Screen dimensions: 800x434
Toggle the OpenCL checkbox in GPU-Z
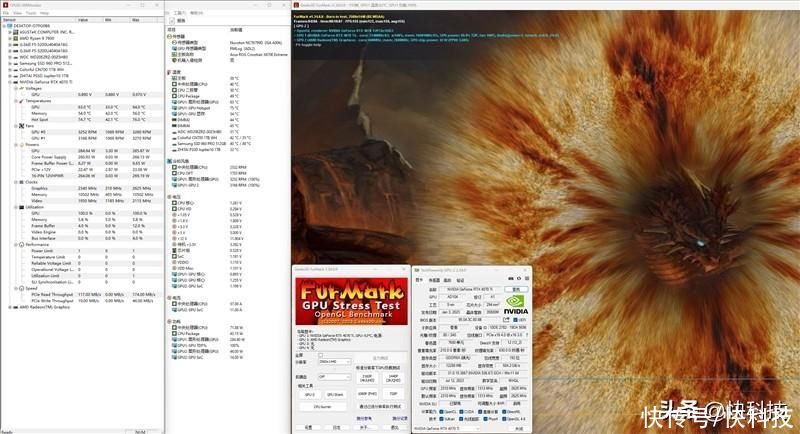(x=443, y=412)
